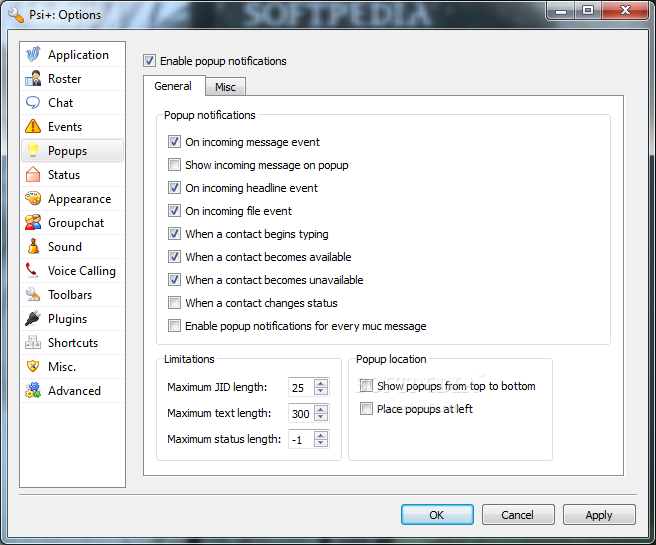This screenshot has height=545, width=656.
Task: Select the Plugins category label
Action: pos(67,319)
